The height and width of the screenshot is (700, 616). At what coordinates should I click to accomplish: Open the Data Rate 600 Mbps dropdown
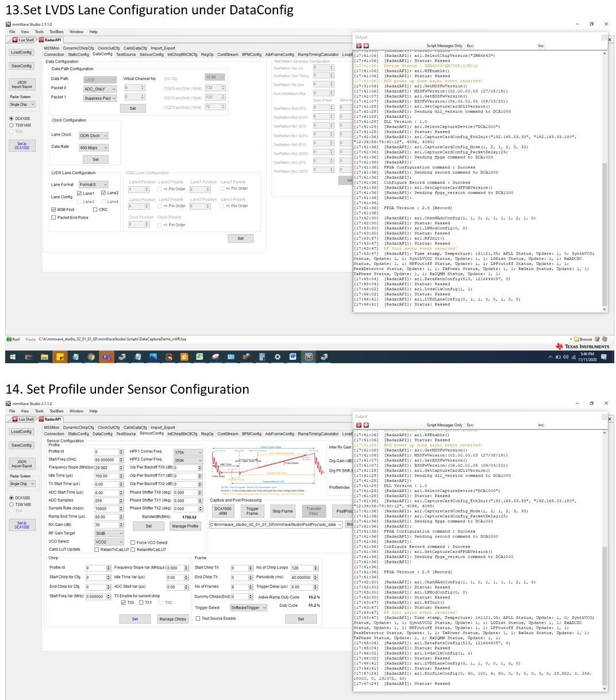tap(94, 148)
